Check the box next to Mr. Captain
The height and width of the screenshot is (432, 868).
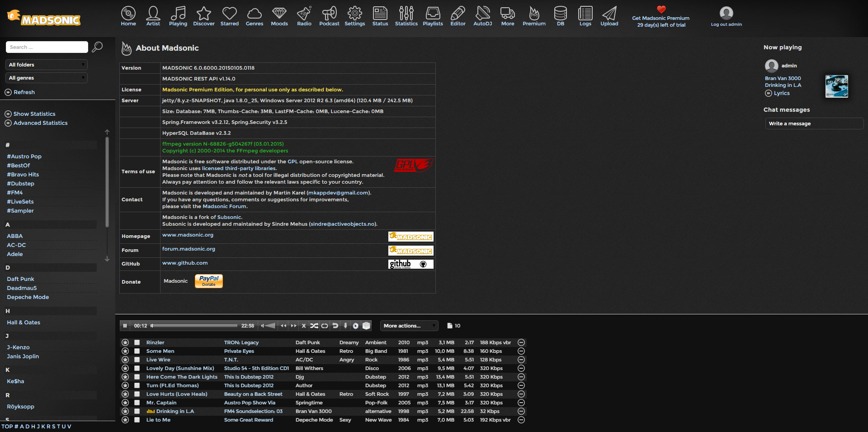pos(137,403)
